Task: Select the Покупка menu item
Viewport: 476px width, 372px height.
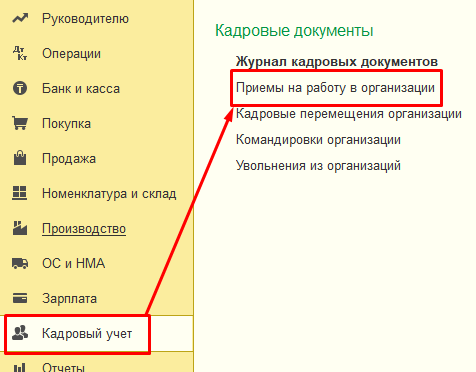Action: pyautogui.click(x=66, y=124)
